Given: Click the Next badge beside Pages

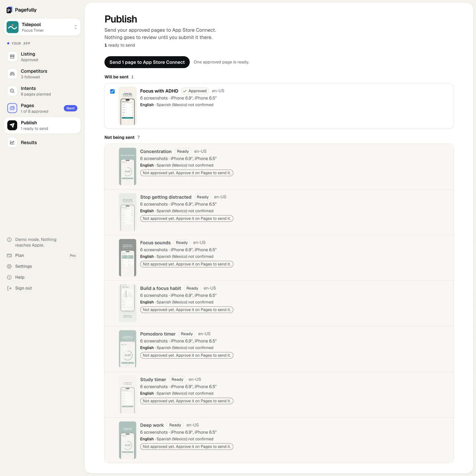Looking at the screenshot, I should pos(70,108).
